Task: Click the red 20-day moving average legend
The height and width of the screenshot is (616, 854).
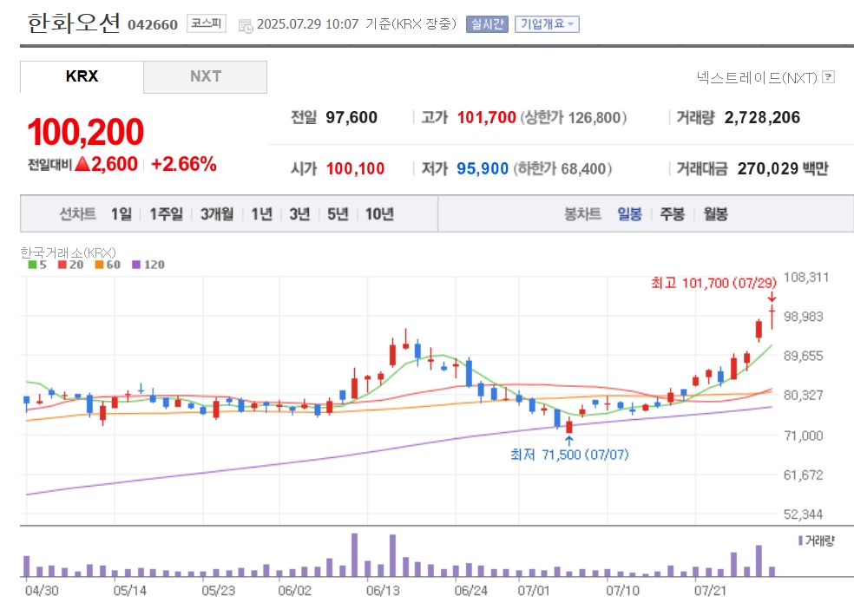Action: pos(70,265)
